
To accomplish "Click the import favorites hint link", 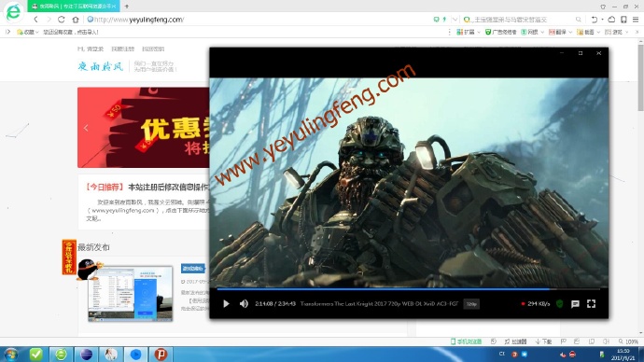I will [x=71, y=32].
